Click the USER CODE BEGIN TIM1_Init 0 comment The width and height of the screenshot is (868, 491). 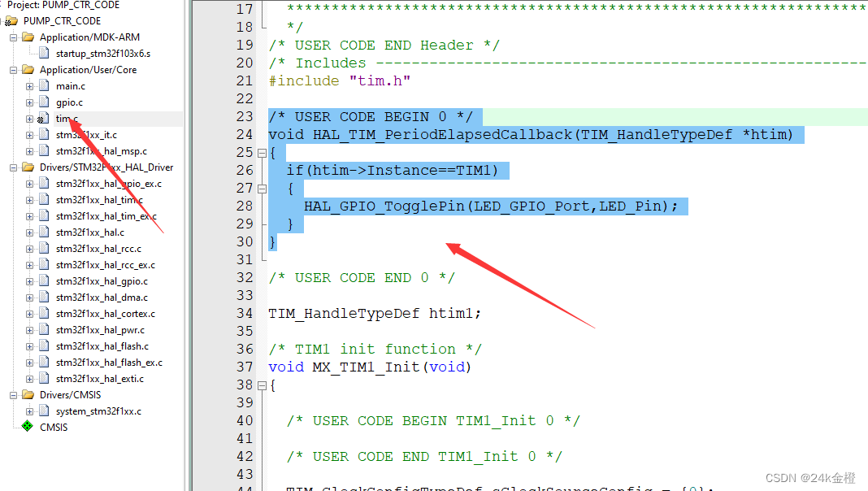pyautogui.click(x=433, y=421)
